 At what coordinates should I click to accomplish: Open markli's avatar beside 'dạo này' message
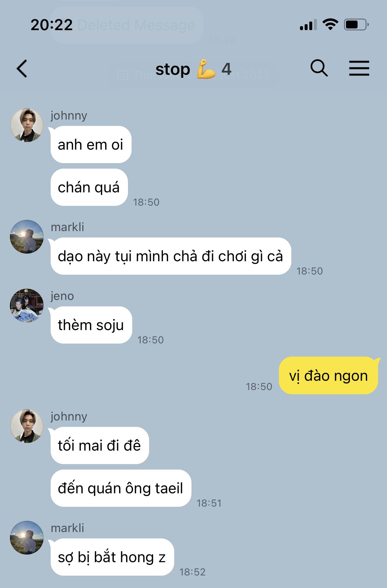(27, 237)
